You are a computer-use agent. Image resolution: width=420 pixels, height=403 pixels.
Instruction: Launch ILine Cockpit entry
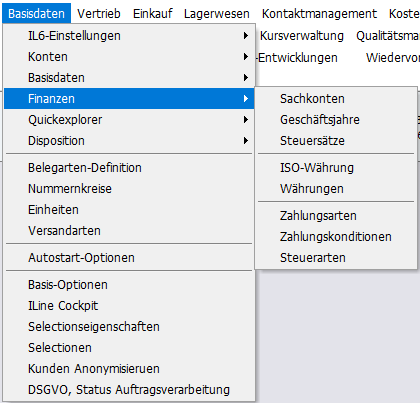pos(129,306)
